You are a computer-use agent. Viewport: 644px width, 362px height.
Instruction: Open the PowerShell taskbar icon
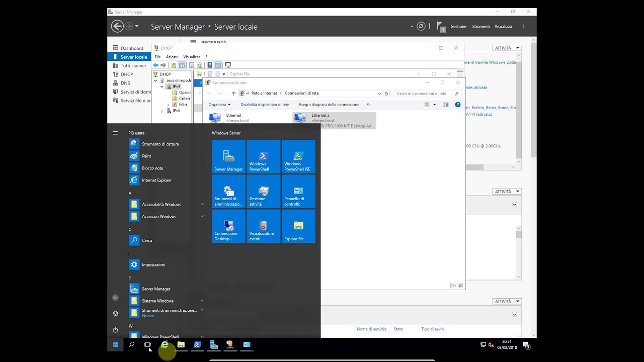197,344
